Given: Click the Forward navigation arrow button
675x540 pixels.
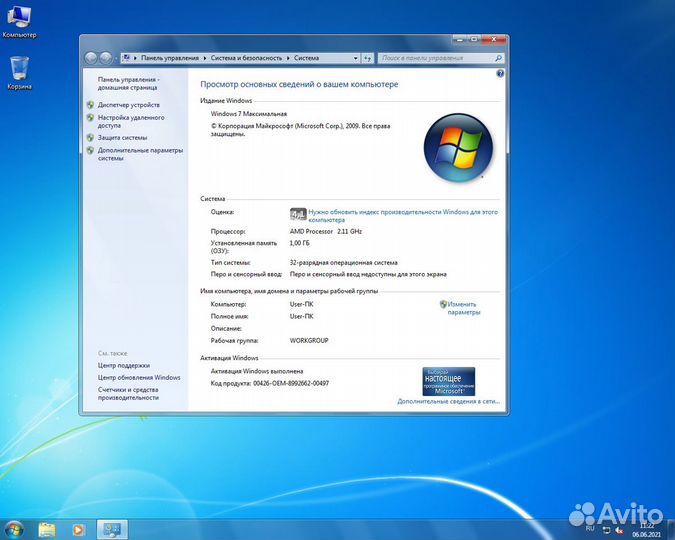Looking at the screenshot, I should 105,58.
